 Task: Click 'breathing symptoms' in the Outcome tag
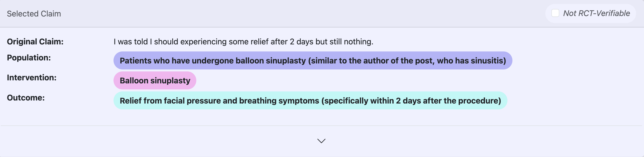279,101
